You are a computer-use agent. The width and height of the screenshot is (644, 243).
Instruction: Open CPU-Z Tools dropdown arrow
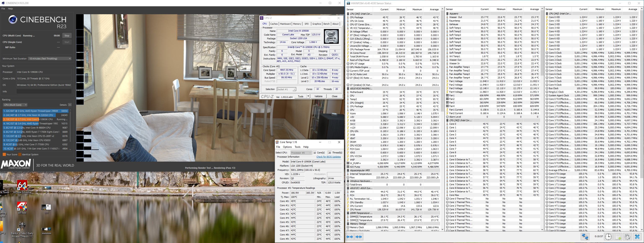[x=308, y=96]
